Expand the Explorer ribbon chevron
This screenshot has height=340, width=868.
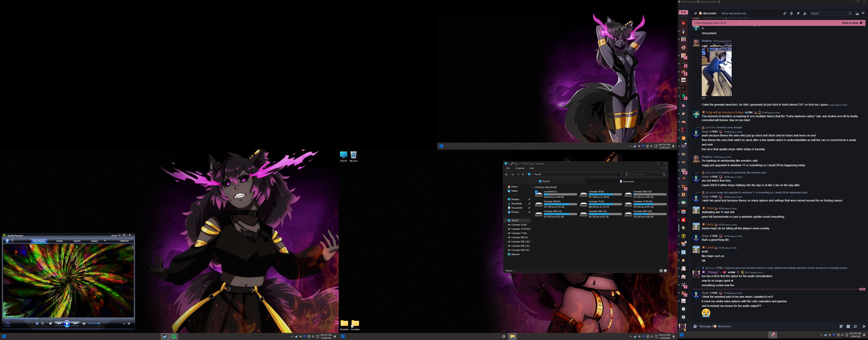tap(662, 168)
